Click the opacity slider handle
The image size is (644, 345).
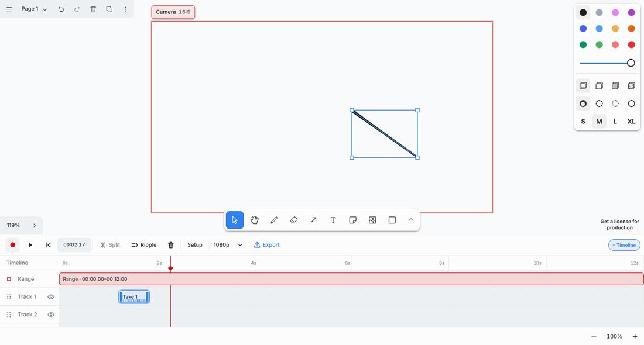click(x=631, y=63)
